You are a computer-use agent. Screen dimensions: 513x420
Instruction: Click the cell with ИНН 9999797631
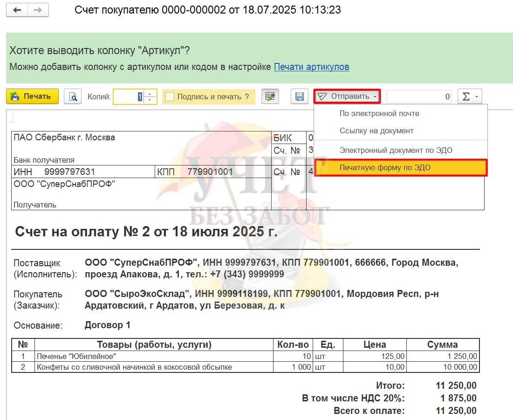point(83,172)
